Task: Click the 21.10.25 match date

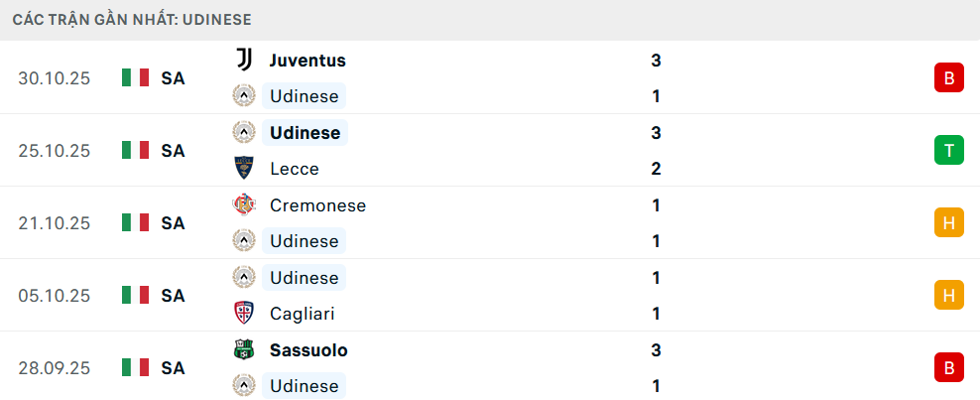Action: (54, 223)
